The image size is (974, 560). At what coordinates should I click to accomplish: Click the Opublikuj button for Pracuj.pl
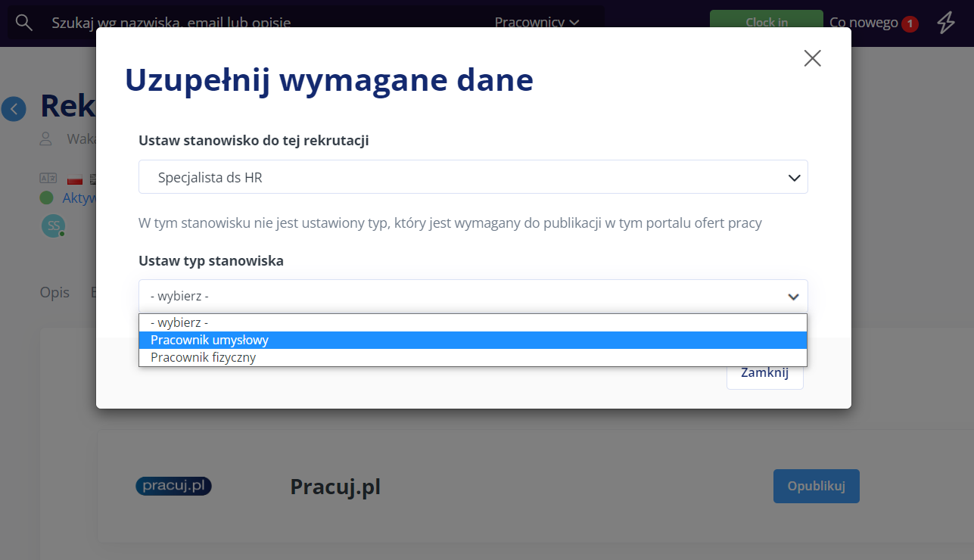816,486
